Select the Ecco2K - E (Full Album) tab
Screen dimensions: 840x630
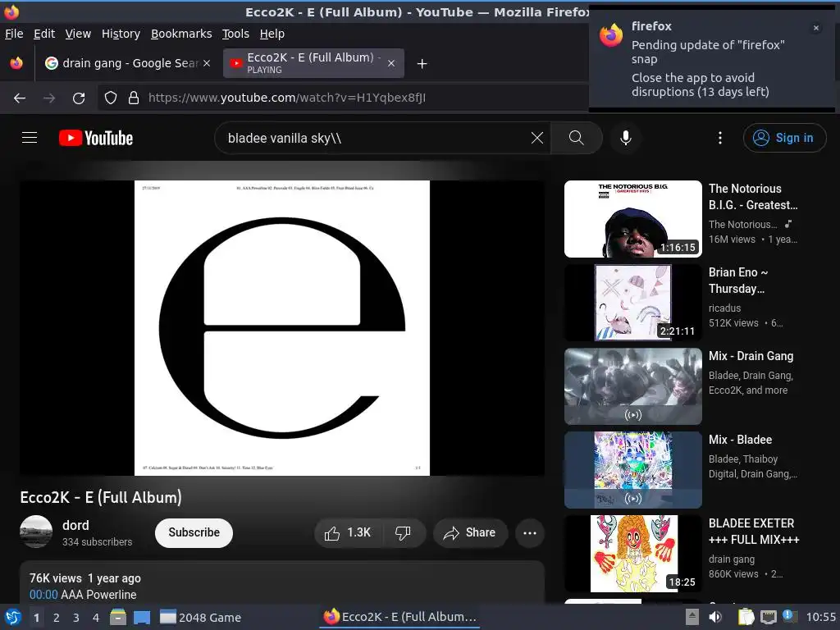click(x=313, y=63)
